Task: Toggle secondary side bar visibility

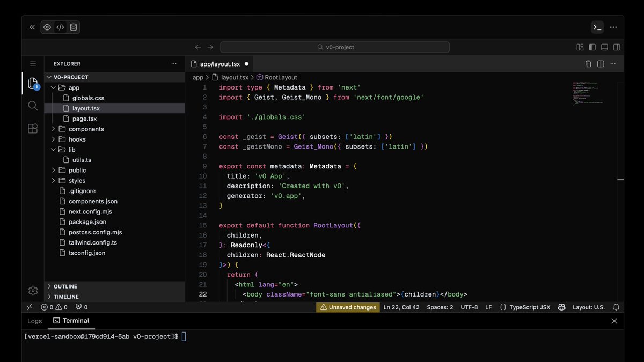Action: pyautogui.click(x=617, y=47)
